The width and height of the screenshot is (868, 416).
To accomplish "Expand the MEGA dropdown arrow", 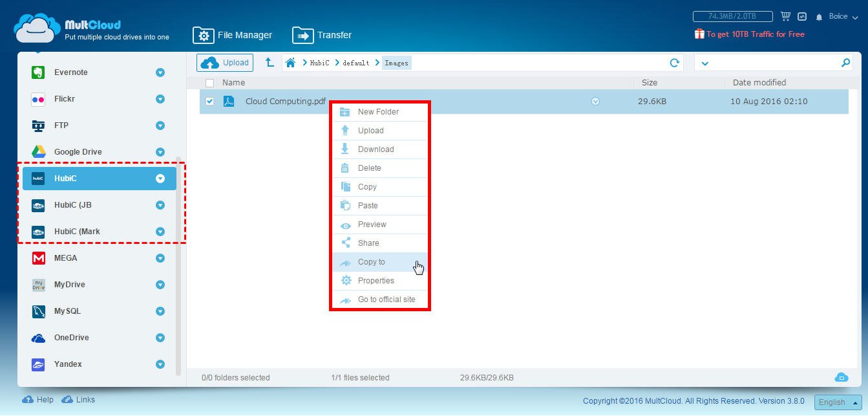I will tap(160, 258).
